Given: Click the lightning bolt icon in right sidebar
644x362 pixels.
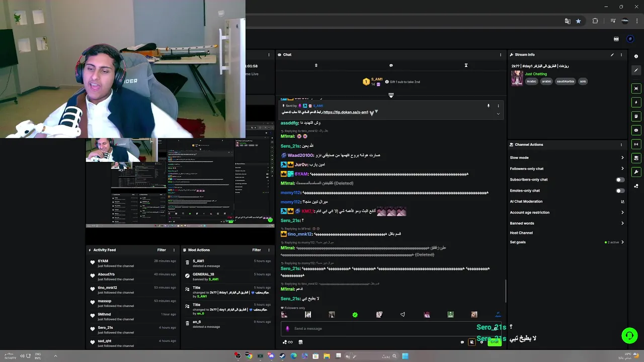Looking at the screenshot, I should coord(636,103).
